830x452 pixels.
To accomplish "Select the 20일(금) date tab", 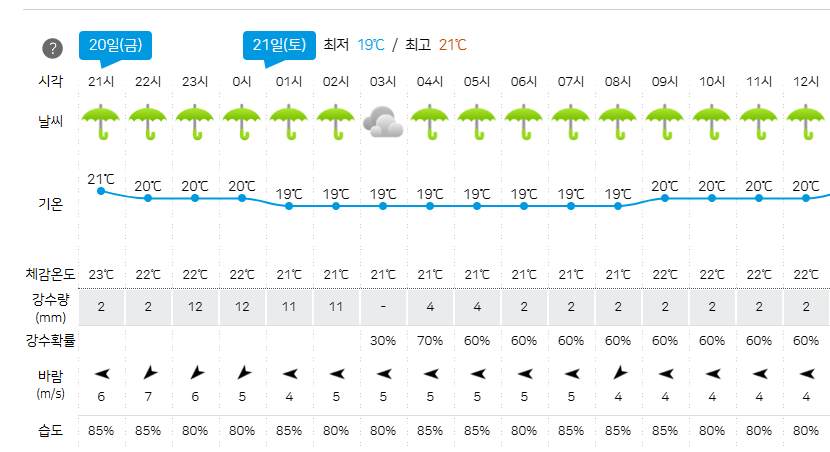I will point(115,46).
